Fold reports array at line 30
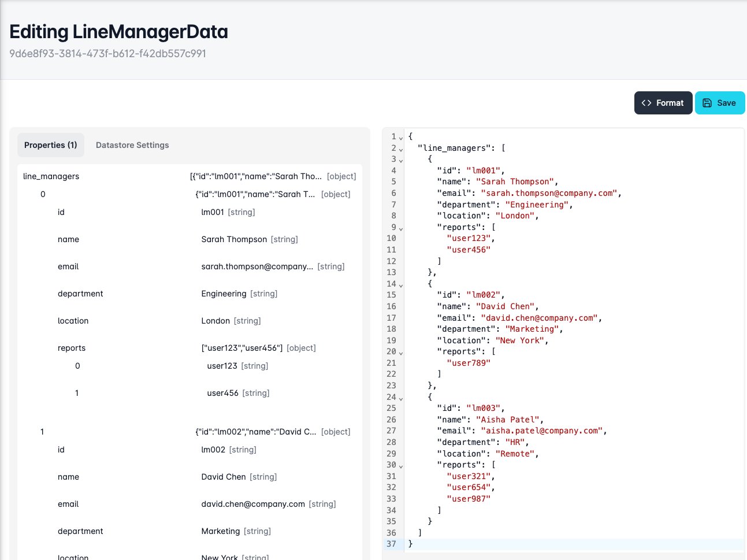This screenshot has width=747, height=560. (401, 466)
